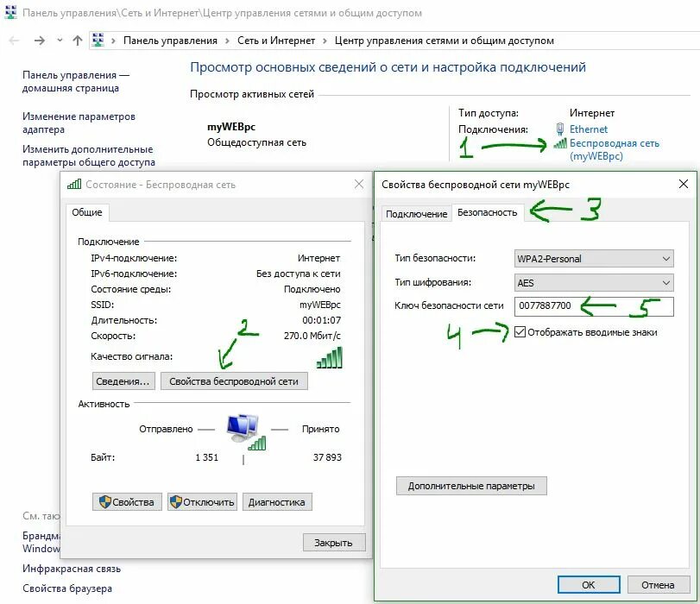
Task: Open 'Тип безопасности' WPA2-Personal dropdown
Action: click(x=594, y=259)
